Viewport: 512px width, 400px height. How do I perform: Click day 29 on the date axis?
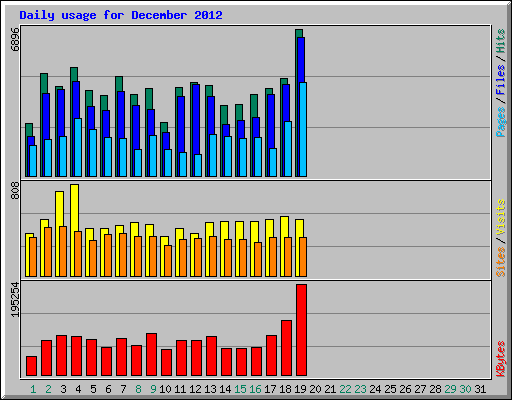450,389
